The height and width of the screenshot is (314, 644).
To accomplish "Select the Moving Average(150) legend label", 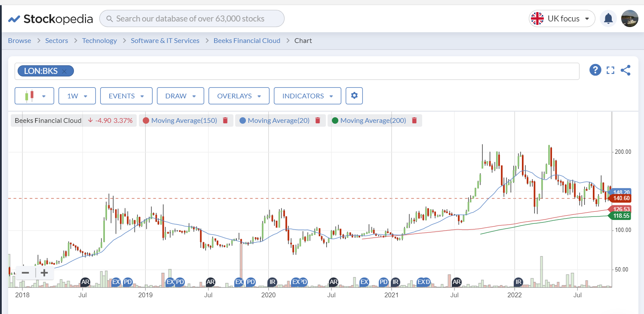I will [184, 121].
